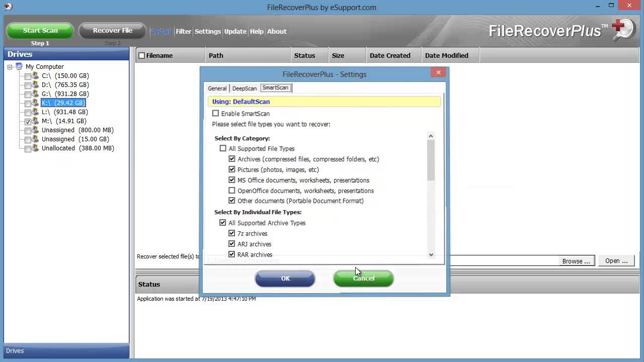Check the K:\ (29.42 GB) drive checkbox

click(x=28, y=103)
